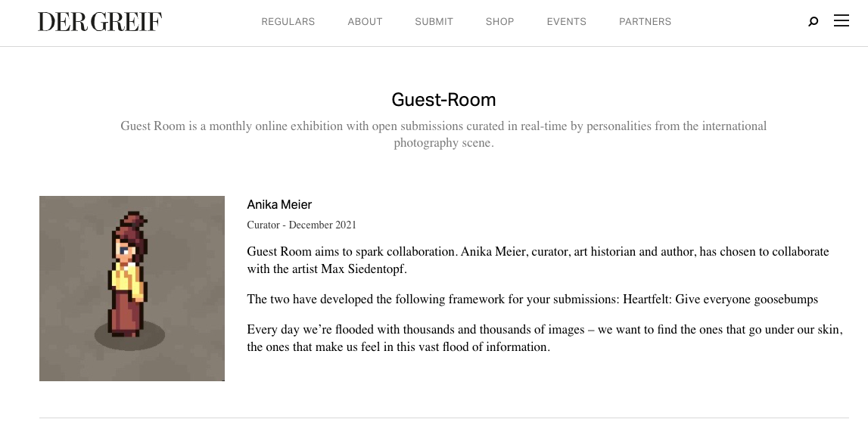Click the artist name Max Siedentopf
Viewport: 868px width, 444px height.
pos(363,269)
